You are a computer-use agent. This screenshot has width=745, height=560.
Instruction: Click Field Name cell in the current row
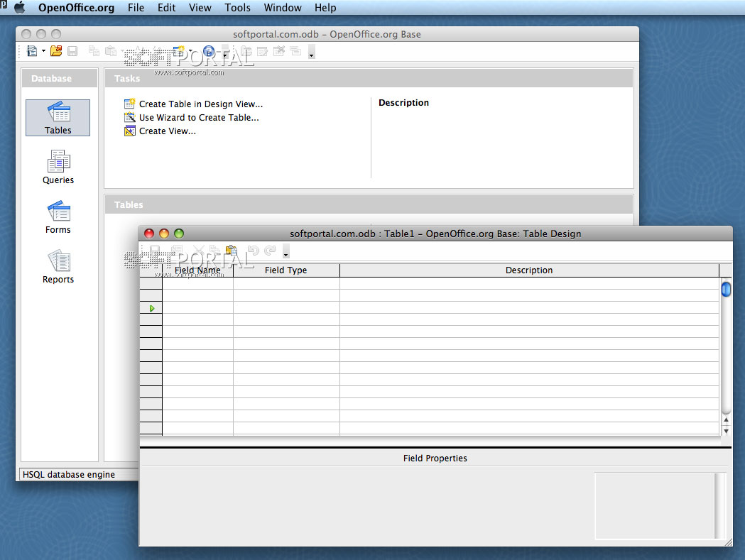197,308
